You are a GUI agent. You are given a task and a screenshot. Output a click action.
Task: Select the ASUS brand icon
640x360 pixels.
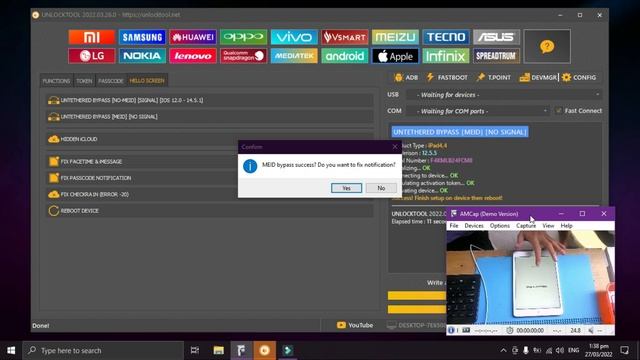tap(496, 37)
